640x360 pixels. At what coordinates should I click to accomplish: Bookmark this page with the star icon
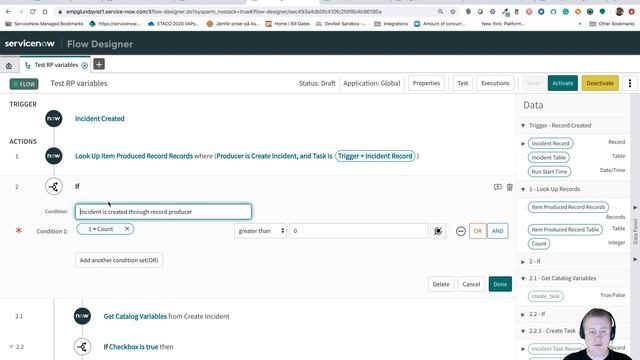(453, 12)
